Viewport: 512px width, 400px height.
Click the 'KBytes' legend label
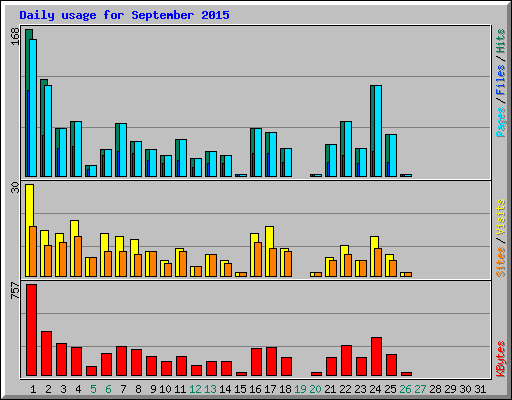coord(500,359)
